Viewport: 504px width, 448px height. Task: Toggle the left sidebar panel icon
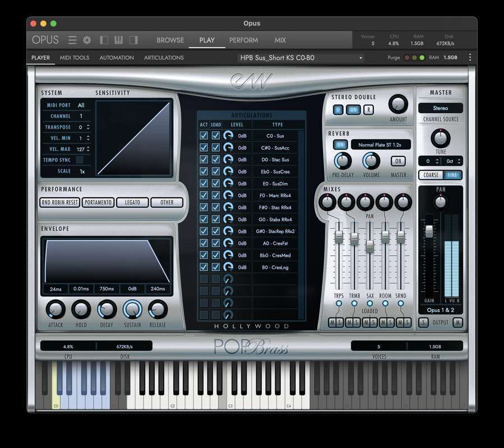(104, 40)
